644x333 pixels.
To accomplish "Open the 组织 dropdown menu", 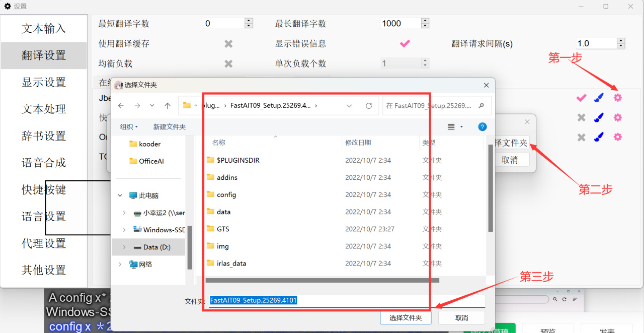I will (x=129, y=127).
